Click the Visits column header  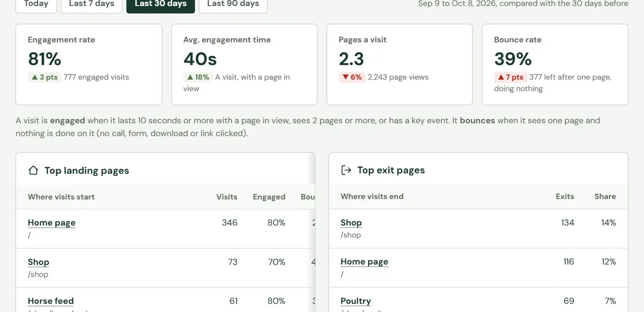[x=227, y=197]
